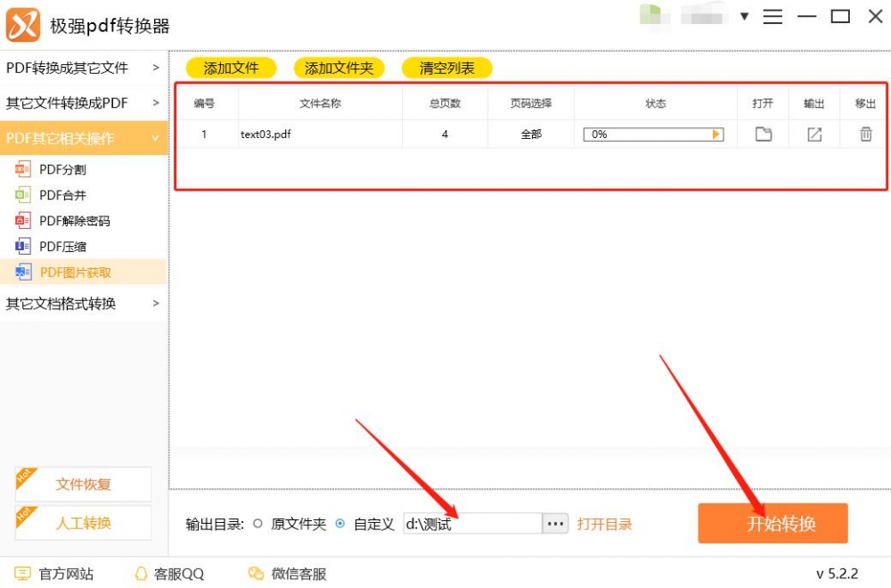The image size is (891, 588).
Task: Select PDF解除密码 in the sidebar
Action: (x=71, y=220)
